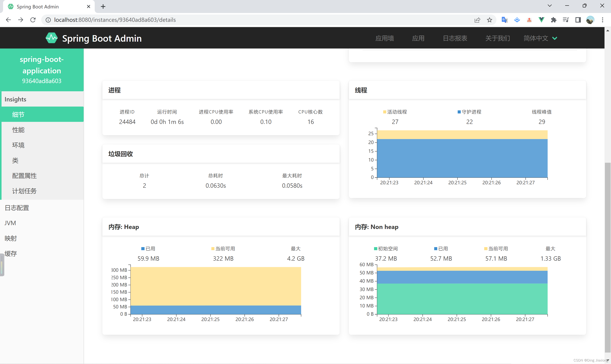Image resolution: width=611 pixels, height=364 pixels.
Task: Click the Non heap 初始空间 green swatch
Action: point(375,249)
